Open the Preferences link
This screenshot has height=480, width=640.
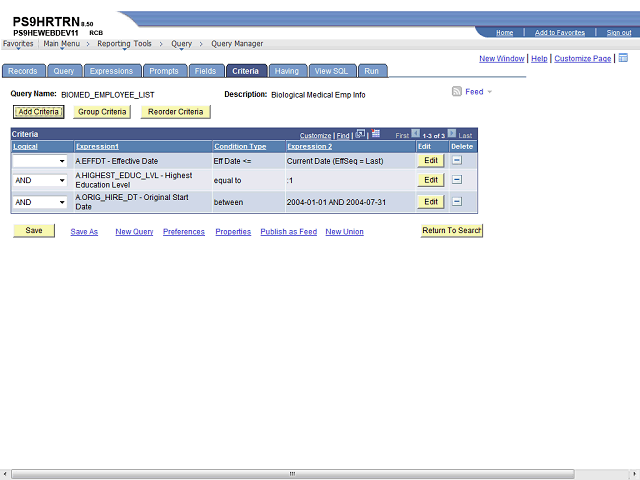click(184, 232)
